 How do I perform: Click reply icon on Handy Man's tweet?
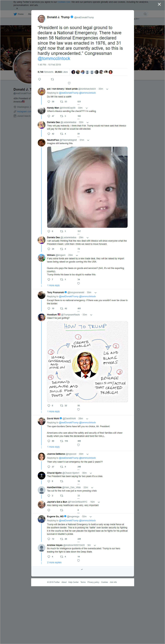(x=49, y=116)
